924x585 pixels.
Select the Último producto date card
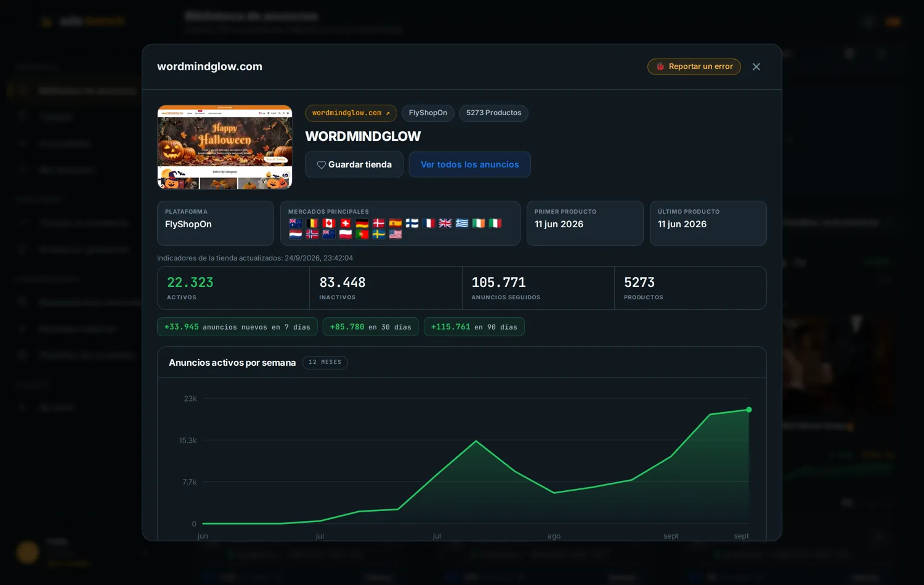(708, 223)
